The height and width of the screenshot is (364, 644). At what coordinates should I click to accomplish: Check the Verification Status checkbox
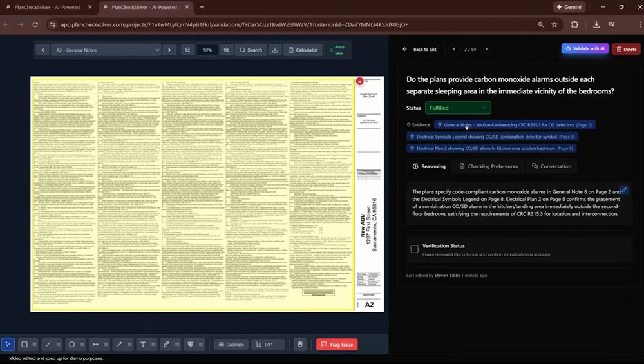click(x=414, y=249)
